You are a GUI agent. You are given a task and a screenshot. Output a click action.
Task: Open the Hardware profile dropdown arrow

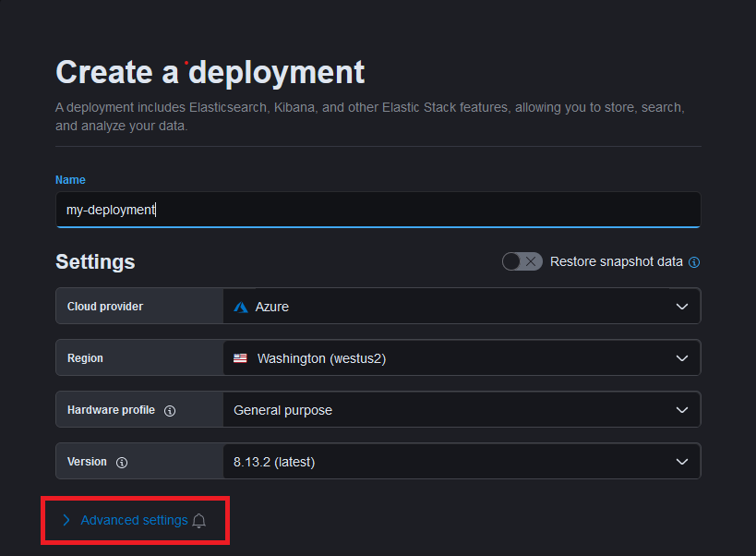681,410
